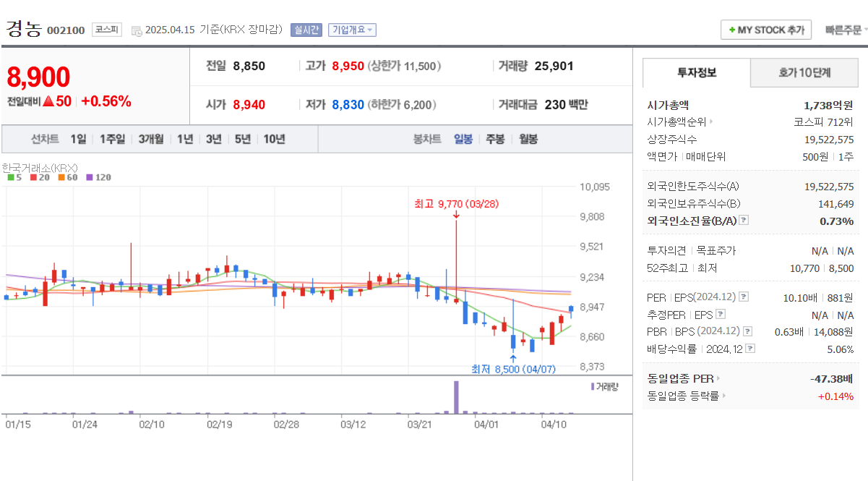
Task: Open help icon beside 외국인소진율(B/A)
Action: click(x=744, y=221)
